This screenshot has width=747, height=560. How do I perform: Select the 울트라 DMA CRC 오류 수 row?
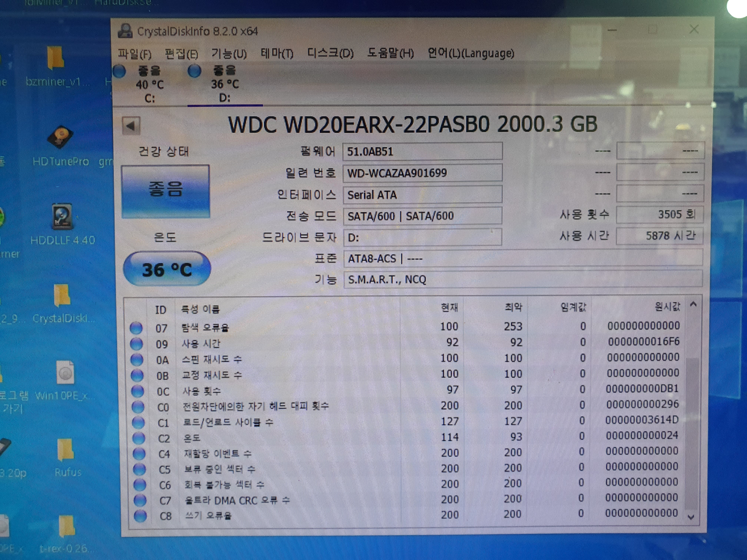tap(405, 500)
